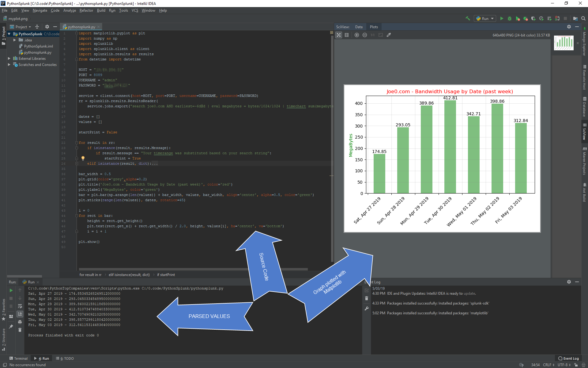Switch to the Plots tab in SciView
The width and height of the screenshot is (588, 368).
pyautogui.click(x=374, y=27)
